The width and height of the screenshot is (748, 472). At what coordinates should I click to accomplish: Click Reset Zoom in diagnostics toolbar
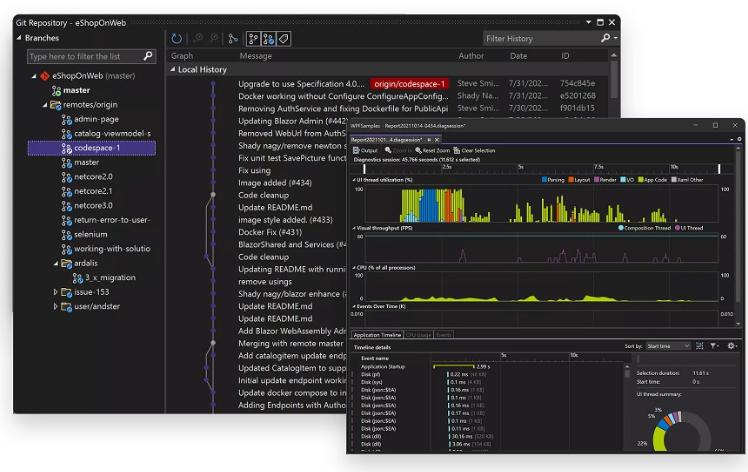point(432,150)
